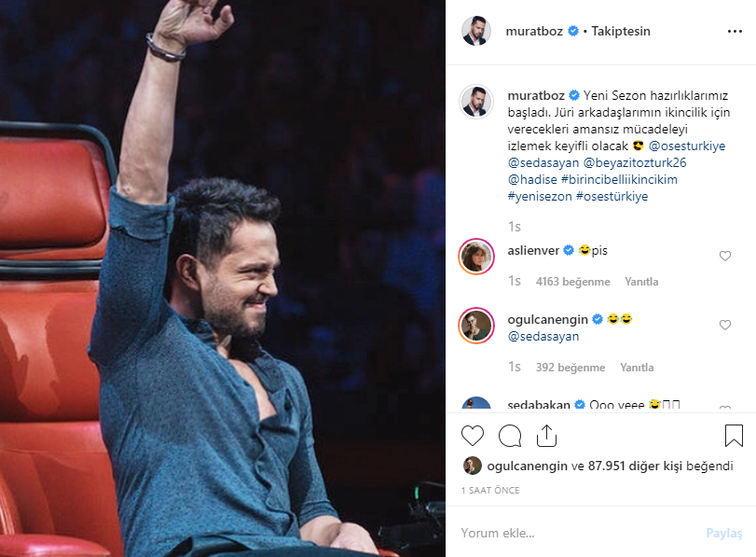Viewport: 756px width, 557px height.
Task: View 4163 beğenme on aslienver's comment
Action: tap(572, 282)
